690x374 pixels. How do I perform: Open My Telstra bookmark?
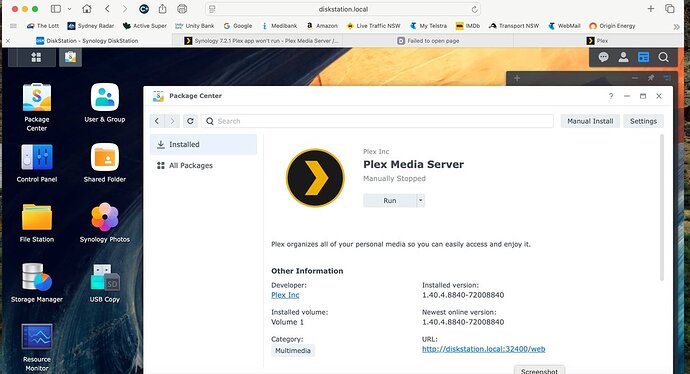[428, 26]
